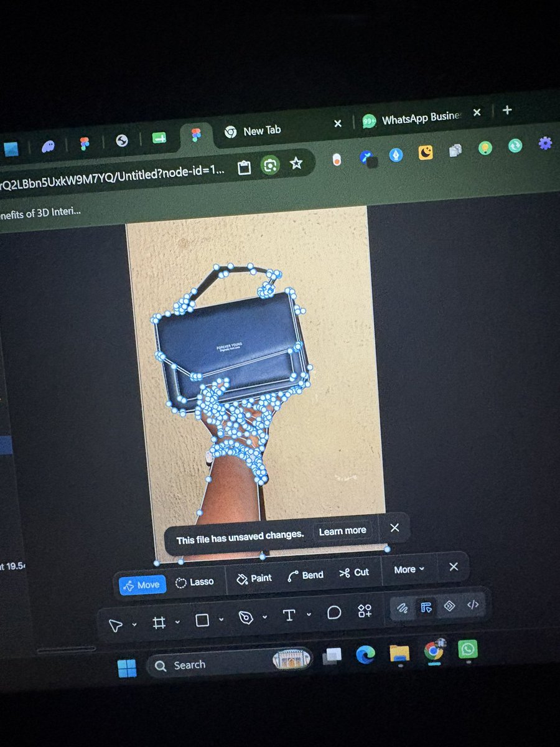Click the Learn more link
The width and height of the screenshot is (560, 747).
coord(342,531)
